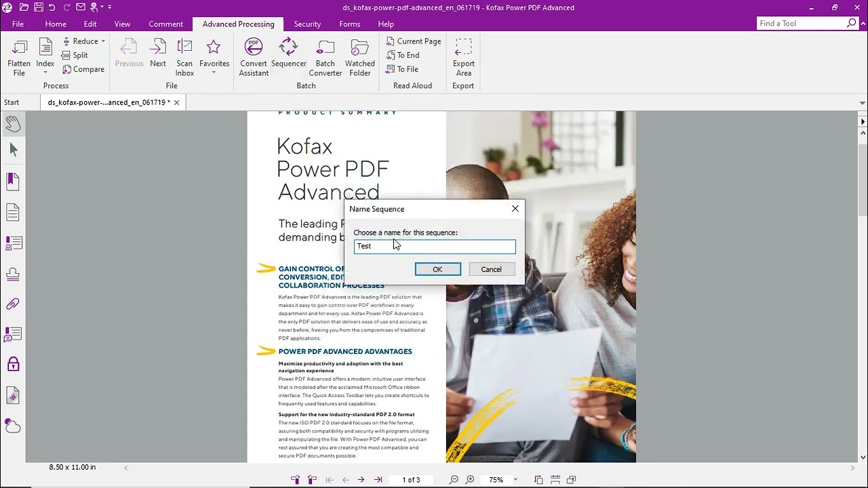Zoom out with the minus magnifier

click(x=454, y=480)
